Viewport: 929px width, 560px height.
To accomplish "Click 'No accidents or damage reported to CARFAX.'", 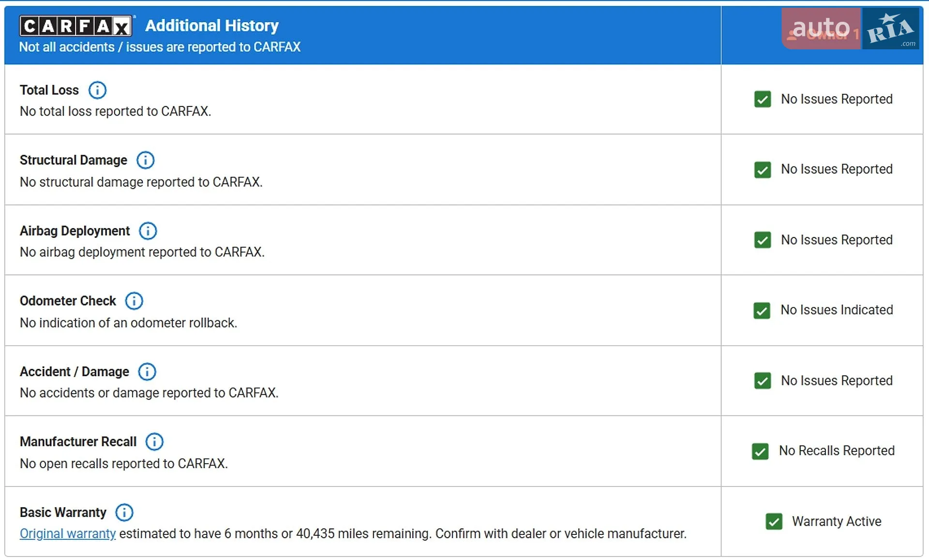I will click(x=149, y=393).
